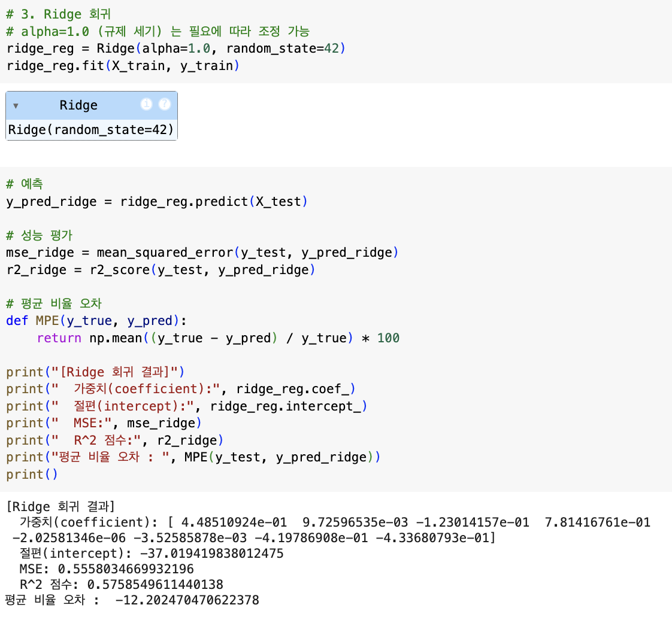
Task: Click "MPE(y_test, y_pred_ridge)" in the print statement
Action: (279, 457)
